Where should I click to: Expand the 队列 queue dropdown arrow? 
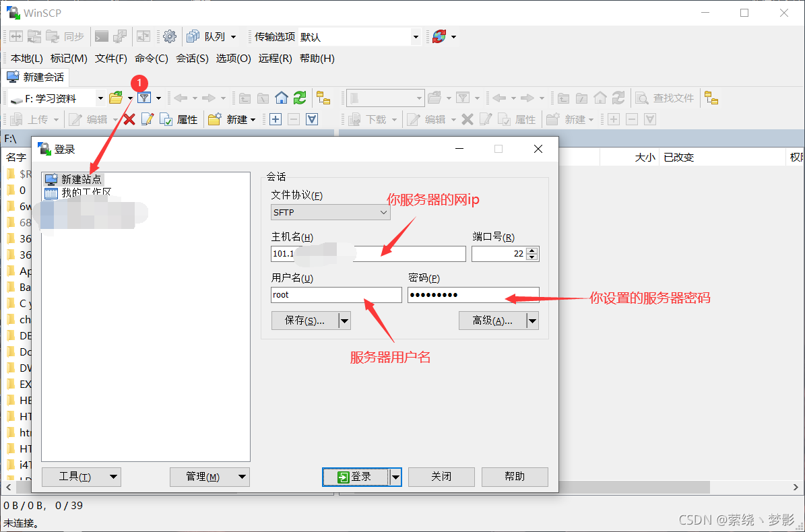234,37
